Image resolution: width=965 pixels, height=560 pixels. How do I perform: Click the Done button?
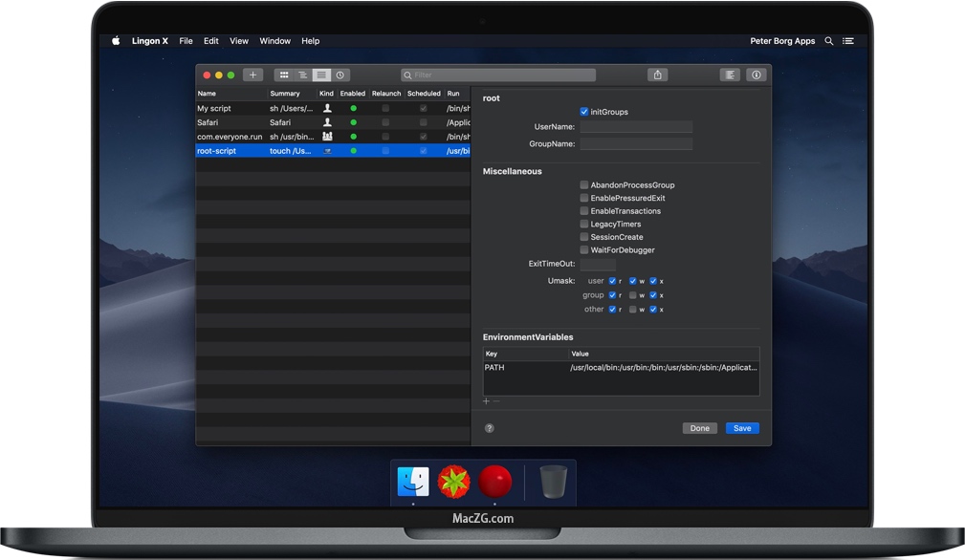point(700,428)
